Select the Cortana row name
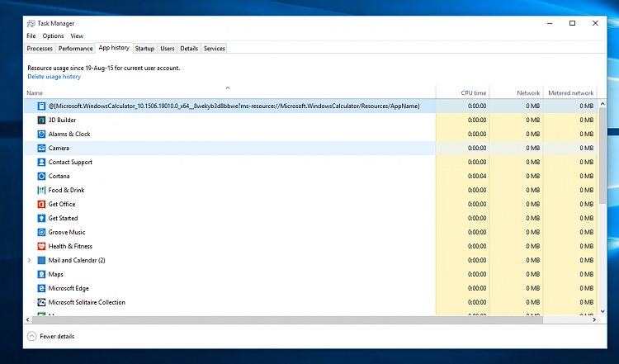 tap(59, 176)
